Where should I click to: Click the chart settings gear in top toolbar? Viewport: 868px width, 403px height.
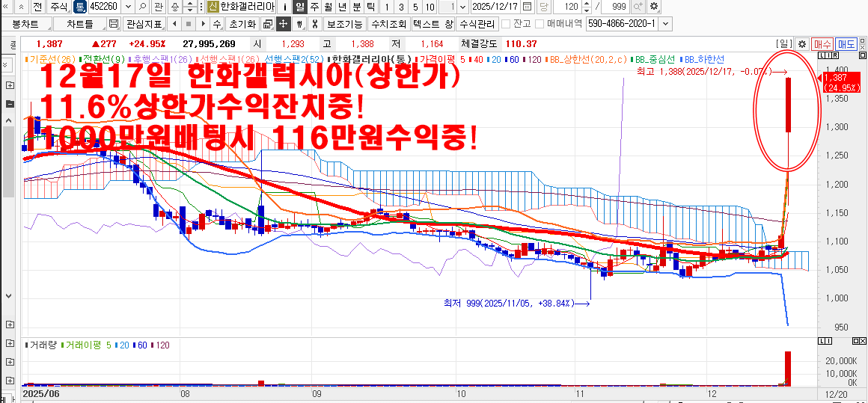click(654, 7)
